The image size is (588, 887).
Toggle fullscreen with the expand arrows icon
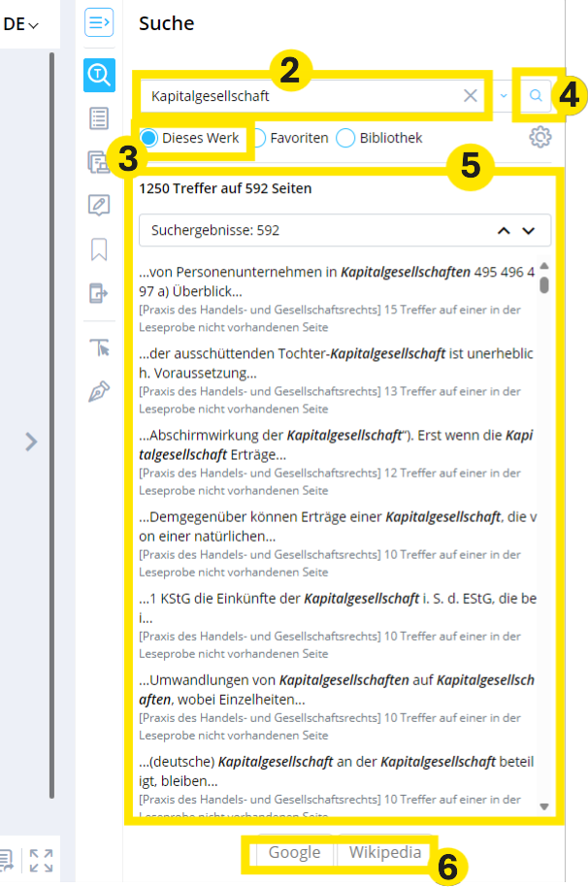point(41,860)
